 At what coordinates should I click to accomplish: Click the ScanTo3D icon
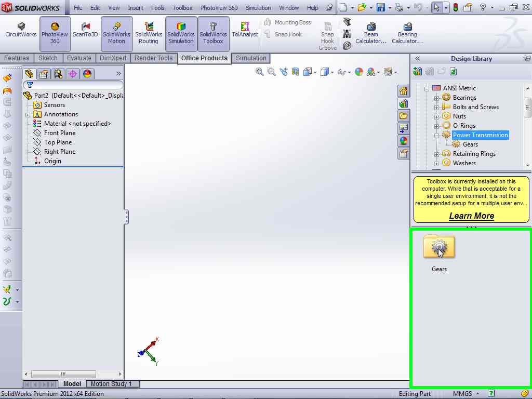(85, 30)
